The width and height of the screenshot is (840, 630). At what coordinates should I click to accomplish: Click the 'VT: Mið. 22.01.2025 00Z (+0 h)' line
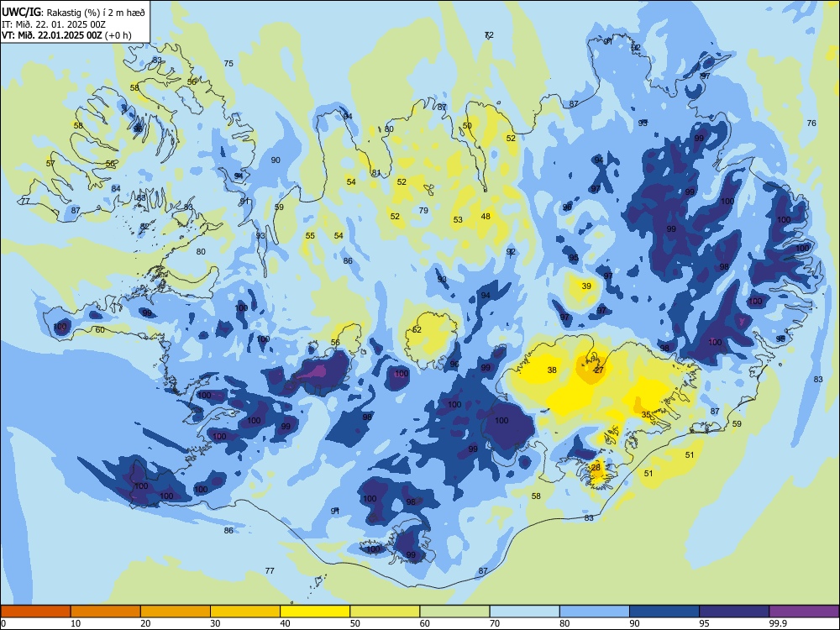66,35
